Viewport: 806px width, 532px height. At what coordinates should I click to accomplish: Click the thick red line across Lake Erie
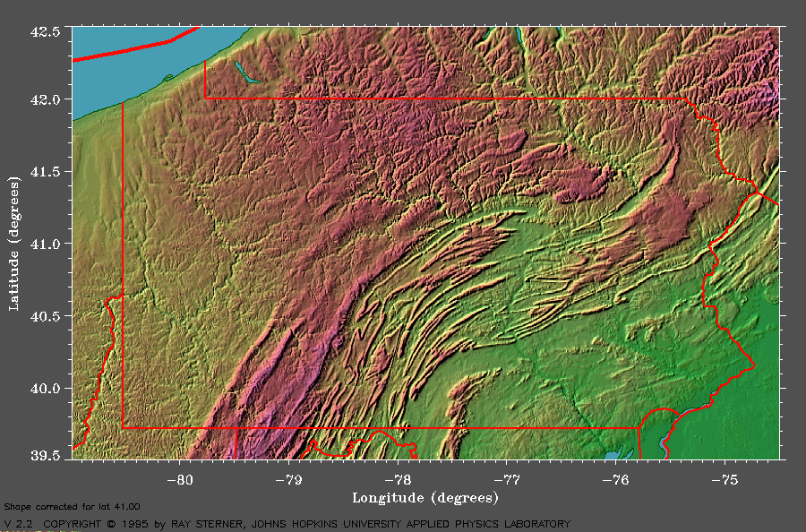coord(134,49)
